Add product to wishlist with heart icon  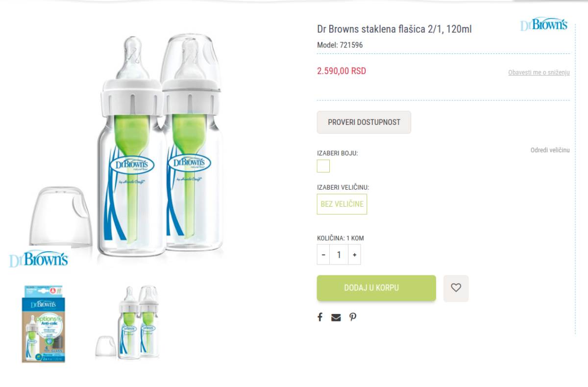456,288
